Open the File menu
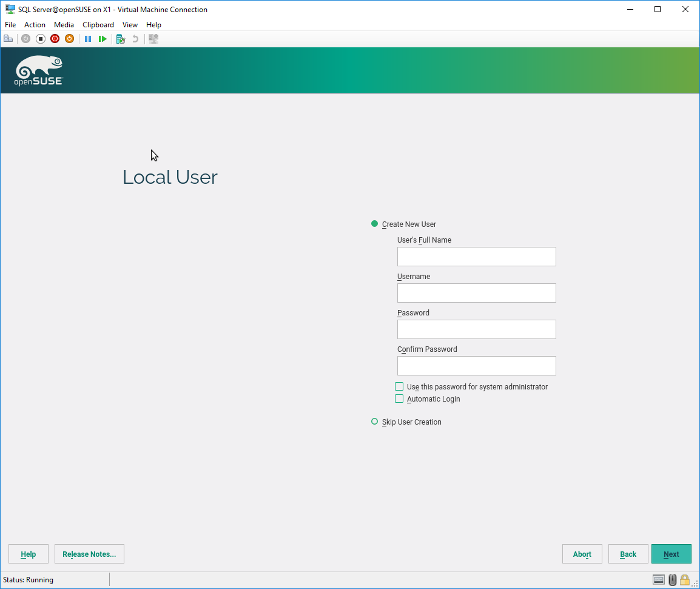Viewport: 700px width, 589px height. (10, 24)
